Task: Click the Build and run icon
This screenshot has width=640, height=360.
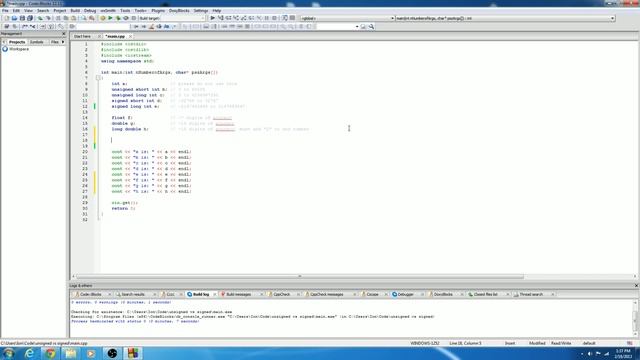Action: click(x=118, y=18)
